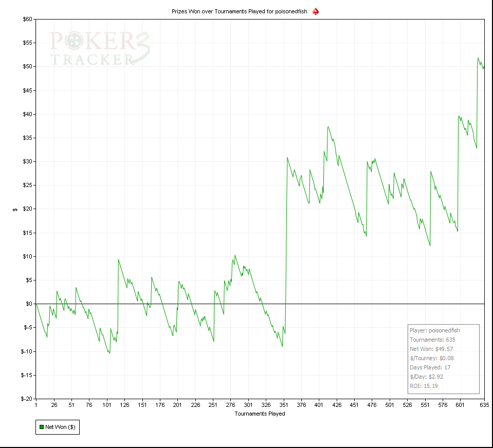Image resolution: width=493 pixels, height=448 pixels.
Task: Click the '26' x-axis tick label
Action: [54, 405]
